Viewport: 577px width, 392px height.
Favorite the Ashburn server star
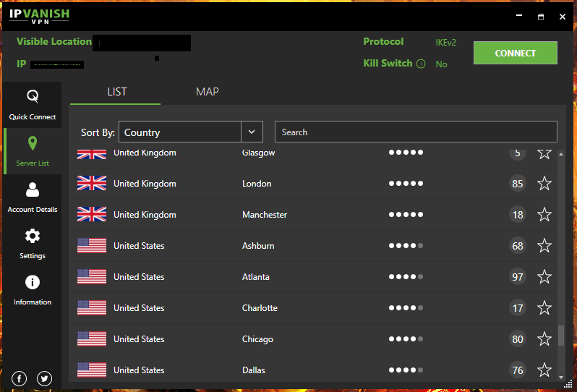(544, 245)
